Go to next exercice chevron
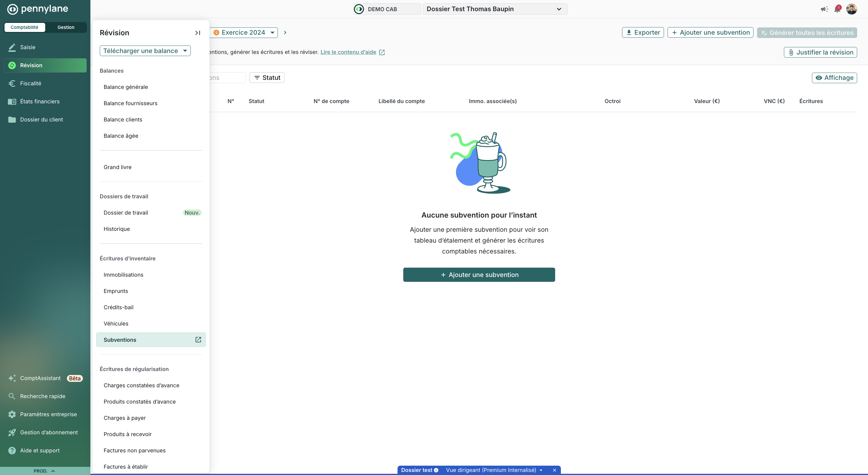 [285, 33]
